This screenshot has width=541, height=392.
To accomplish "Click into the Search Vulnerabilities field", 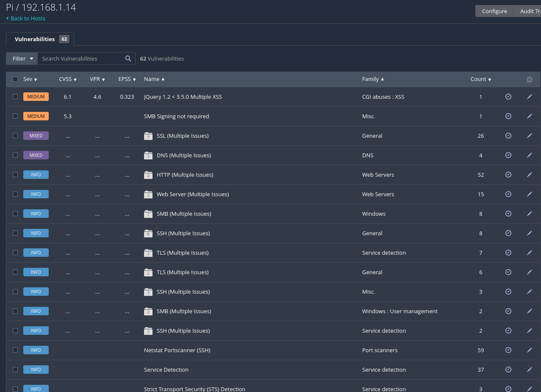I will point(80,58).
